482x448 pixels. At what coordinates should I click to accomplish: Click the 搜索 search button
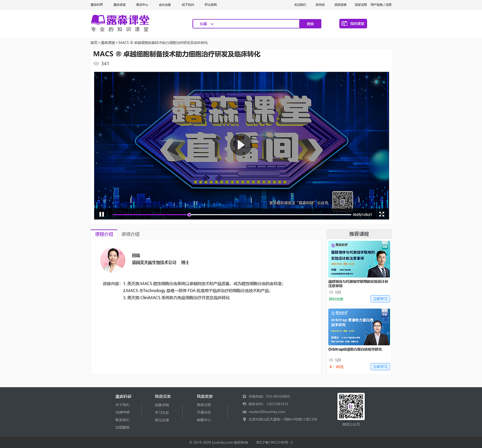[x=310, y=24]
